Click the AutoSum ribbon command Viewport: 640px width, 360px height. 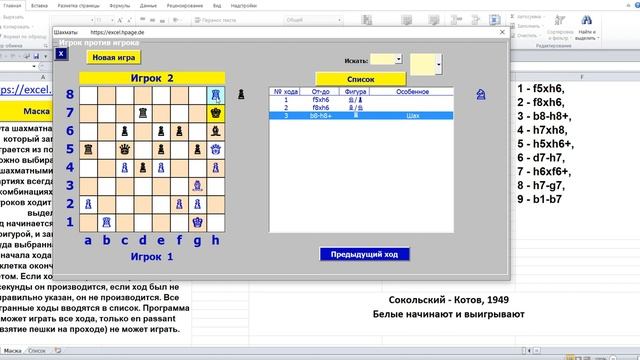tap(528, 17)
